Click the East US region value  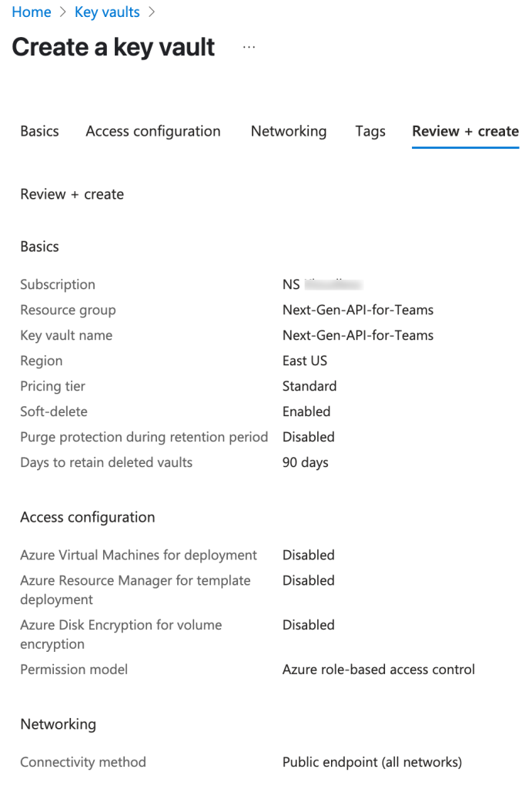click(x=304, y=361)
